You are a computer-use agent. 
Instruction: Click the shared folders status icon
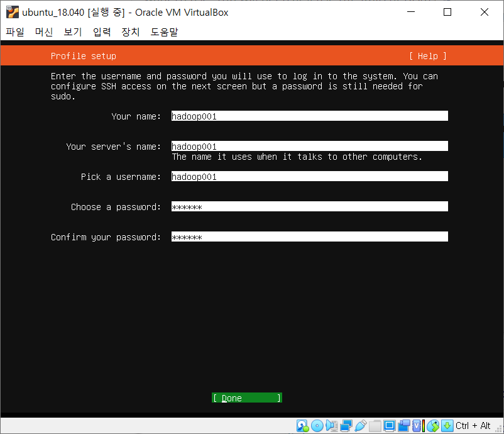tap(375, 426)
